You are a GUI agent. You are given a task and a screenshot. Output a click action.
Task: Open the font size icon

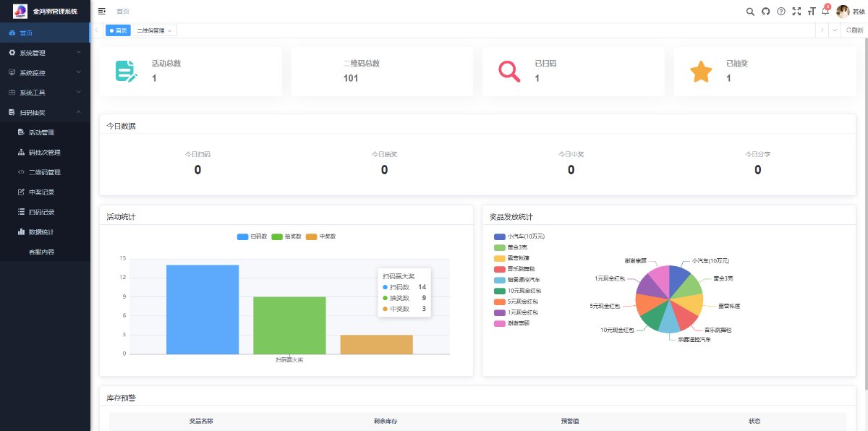(x=812, y=11)
